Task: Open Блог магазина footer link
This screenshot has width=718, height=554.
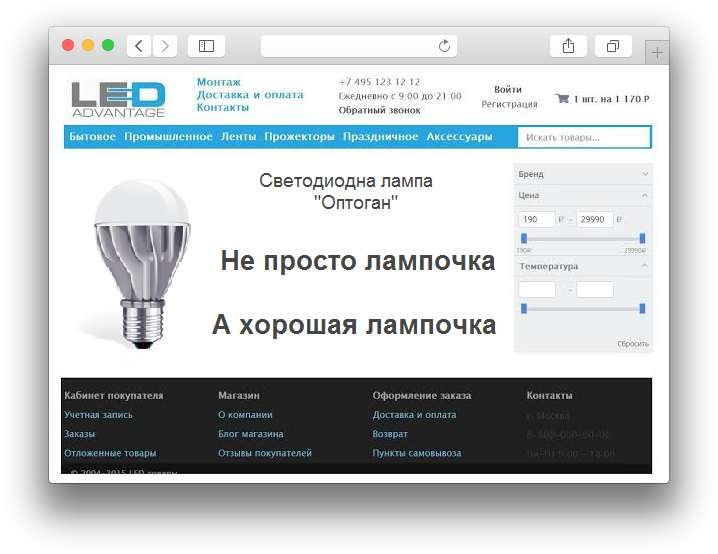Action: pyautogui.click(x=250, y=434)
